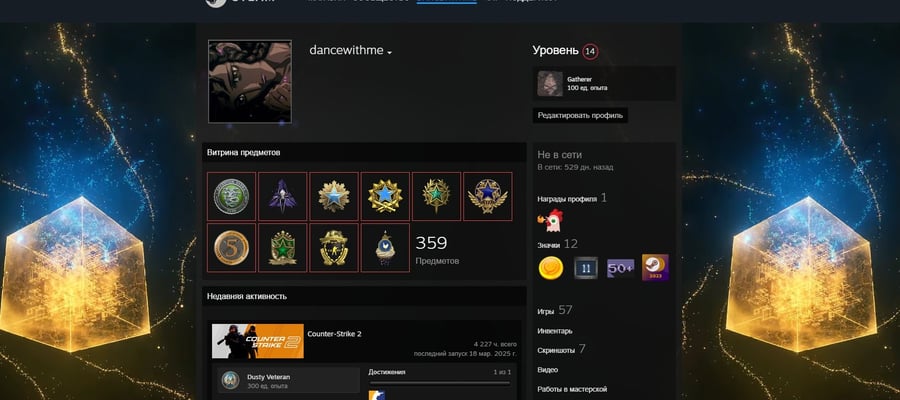
Task: Click the Не в сети status text
Action: (x=560, y=155)
